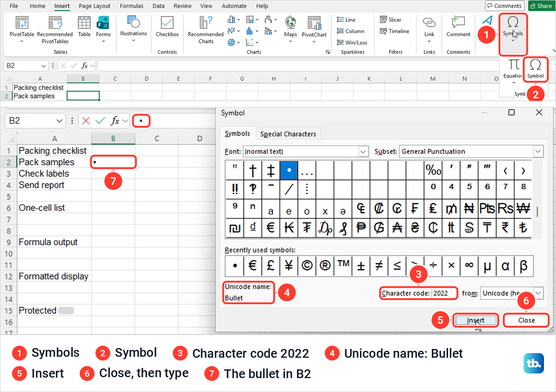
Task: Switch to the Page Layout tab
Action: coord(95,6)
